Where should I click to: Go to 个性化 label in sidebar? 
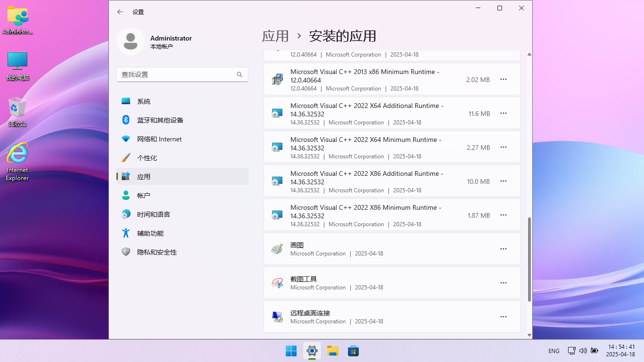(x=147, y=158)
